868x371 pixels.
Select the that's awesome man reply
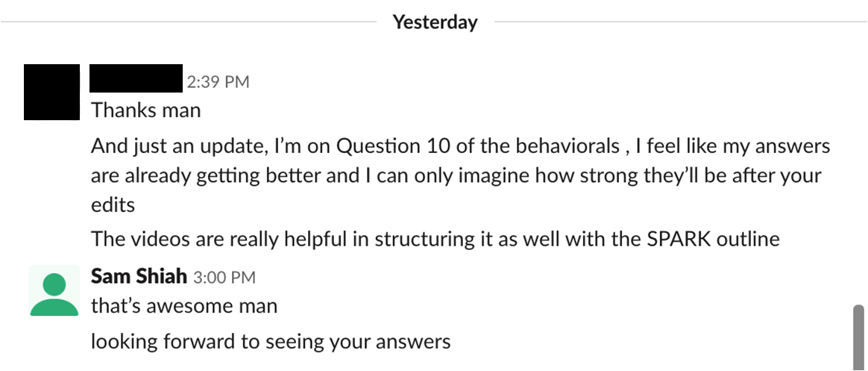[x=183, y=305]
